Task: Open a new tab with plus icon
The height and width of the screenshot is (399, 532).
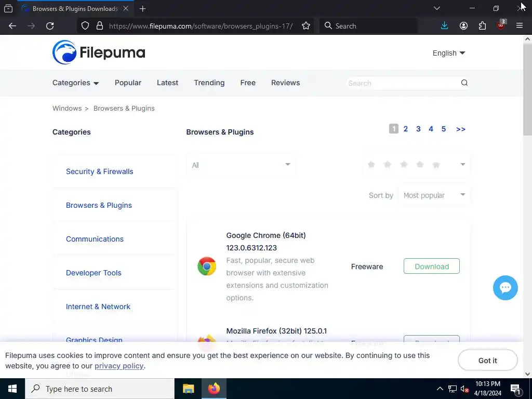Action: pyautogui.click(x=142, y=9)
